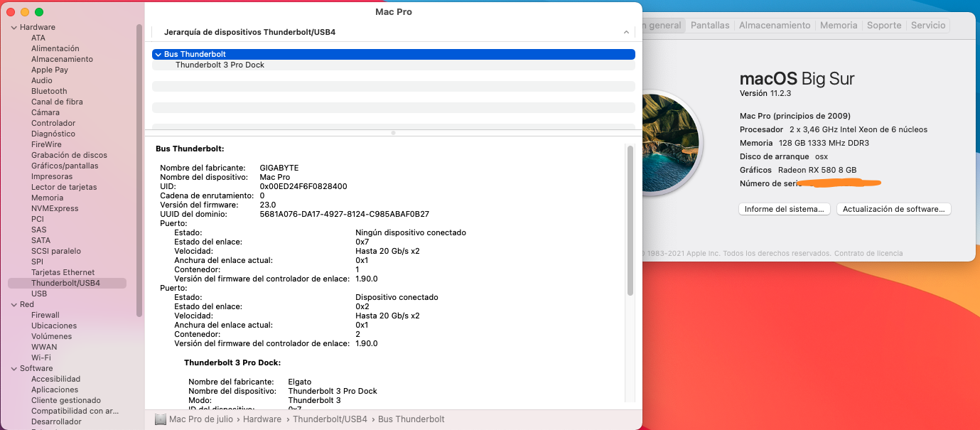Image resolution: width=980 pixels, height=430 pixels.
Task: Open the Almacenamiento tab in About window
Action: [x=775, y=25]
